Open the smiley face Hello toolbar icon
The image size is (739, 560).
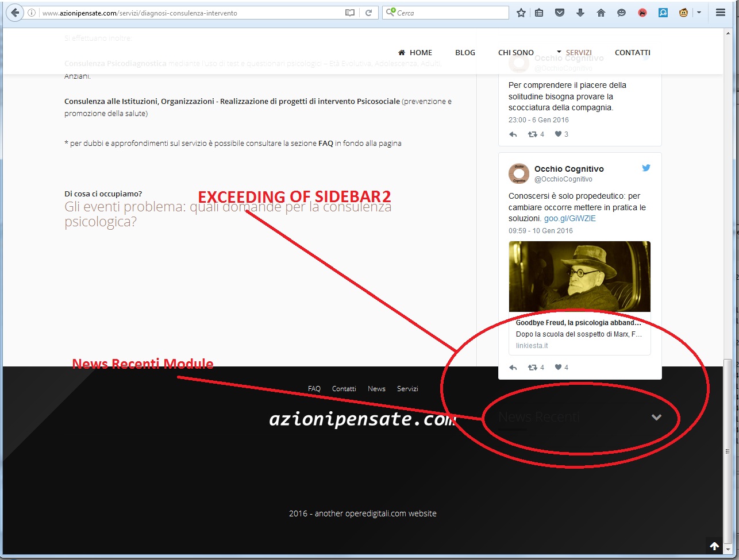(x=621, y=13)
